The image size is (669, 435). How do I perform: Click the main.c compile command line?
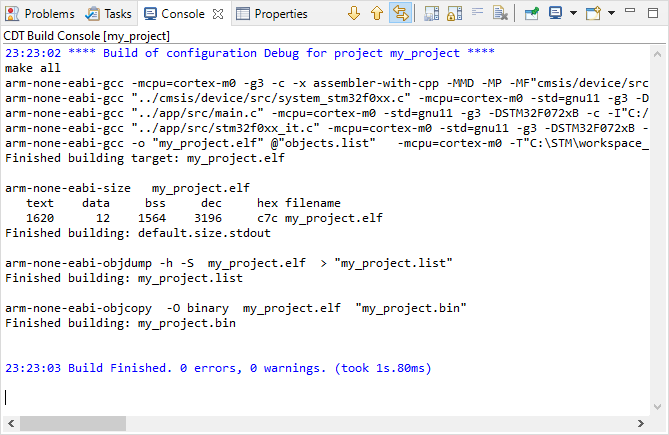click(327, 113)
